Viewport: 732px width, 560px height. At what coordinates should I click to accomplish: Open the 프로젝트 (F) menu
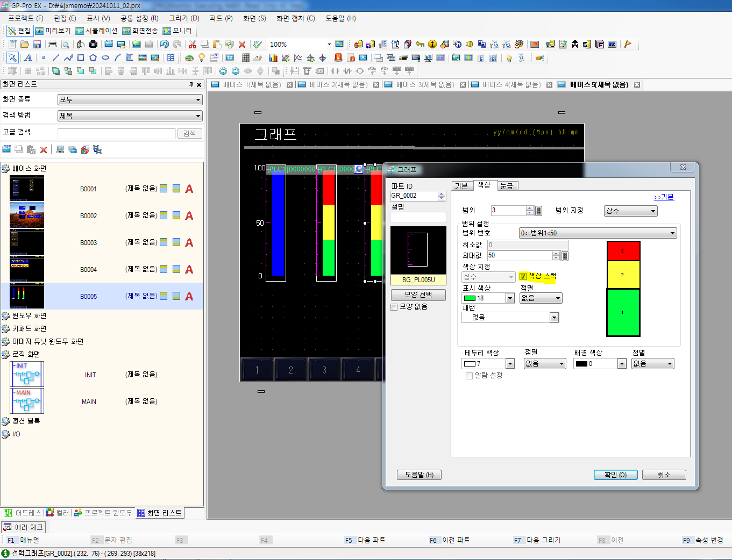tap(25, 18)
